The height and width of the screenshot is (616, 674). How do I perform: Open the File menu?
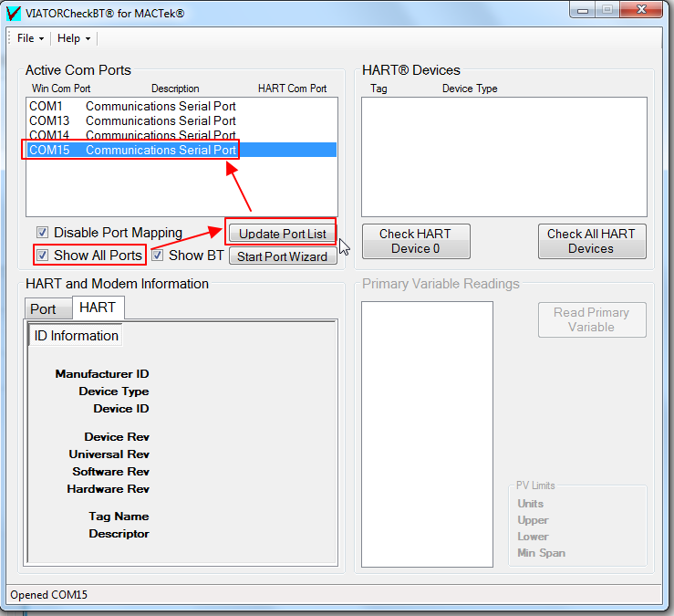click(x=30, y=38)
